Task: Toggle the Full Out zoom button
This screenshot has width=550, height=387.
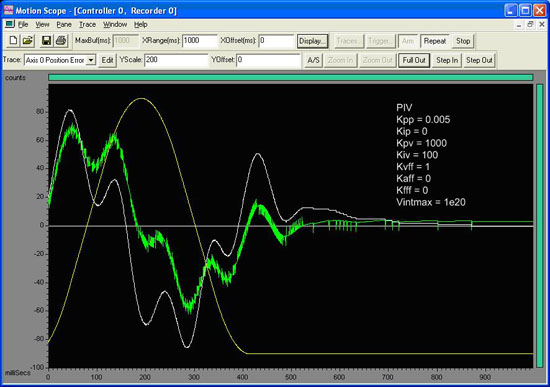Action: pyautogui.click(x=414, y=60)
